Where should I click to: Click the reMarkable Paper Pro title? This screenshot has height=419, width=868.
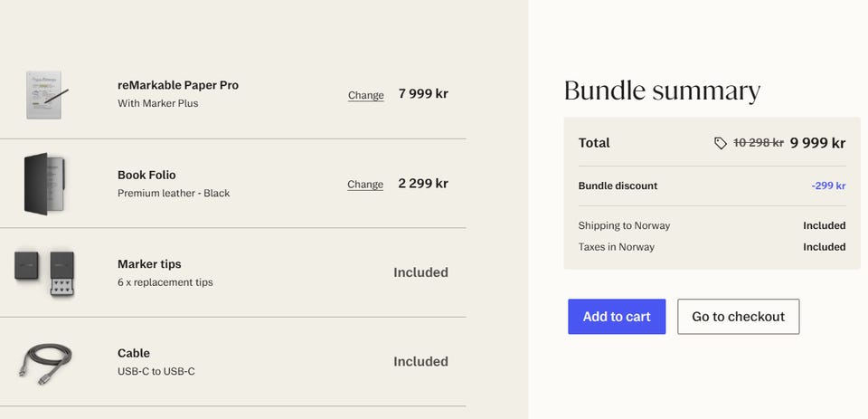[x=178, y=85]
